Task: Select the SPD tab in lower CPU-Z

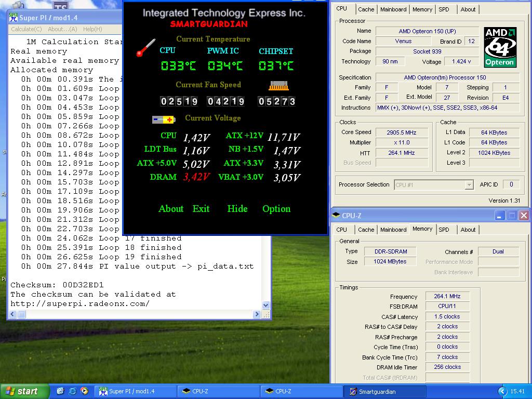Action: [x=444, y=230]
